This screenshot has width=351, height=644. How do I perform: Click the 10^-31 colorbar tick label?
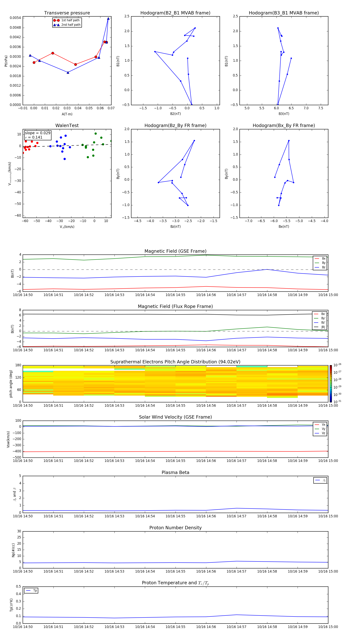pyautogui.click(x=337, y=402)
